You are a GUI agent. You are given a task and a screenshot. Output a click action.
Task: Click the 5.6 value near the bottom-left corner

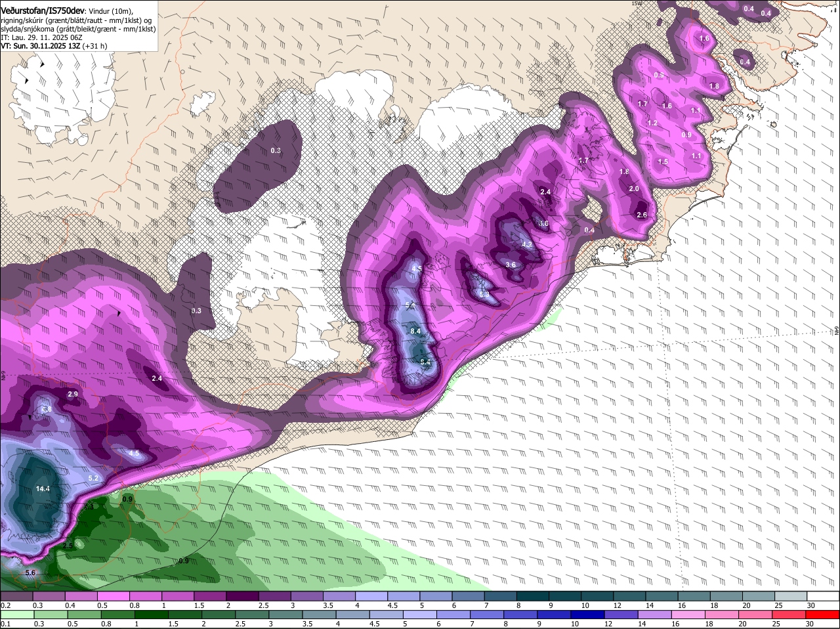tap(30, 573)
